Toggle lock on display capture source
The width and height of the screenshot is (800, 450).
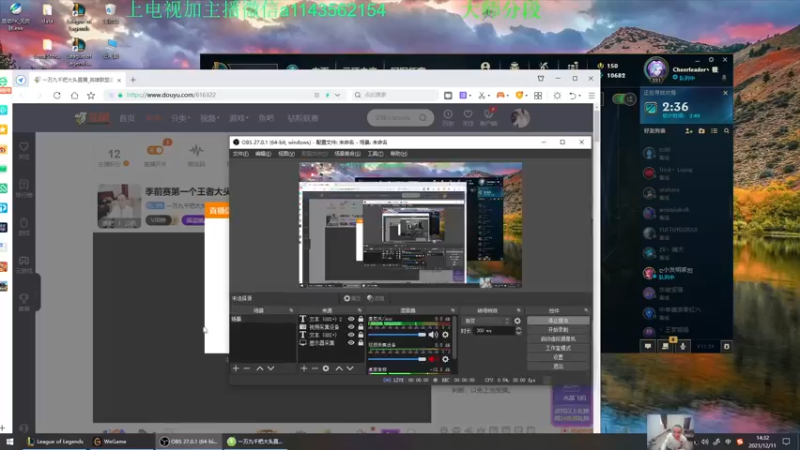click(361, 343)
